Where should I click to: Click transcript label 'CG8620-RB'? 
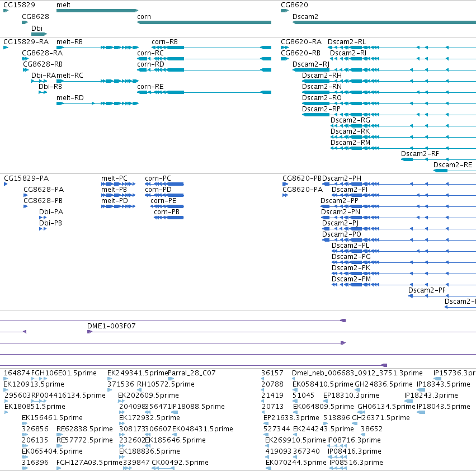click(x=300, y=53)
